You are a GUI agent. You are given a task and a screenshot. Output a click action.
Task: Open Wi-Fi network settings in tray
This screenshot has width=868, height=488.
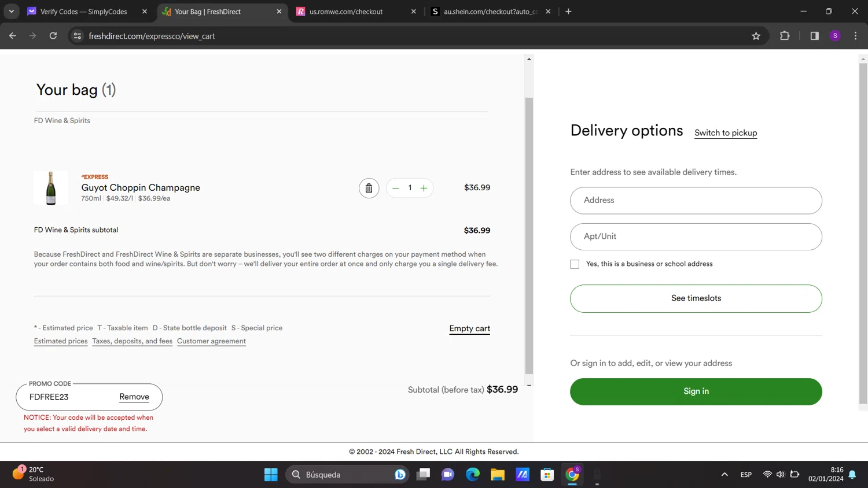(x=767, y=475)
